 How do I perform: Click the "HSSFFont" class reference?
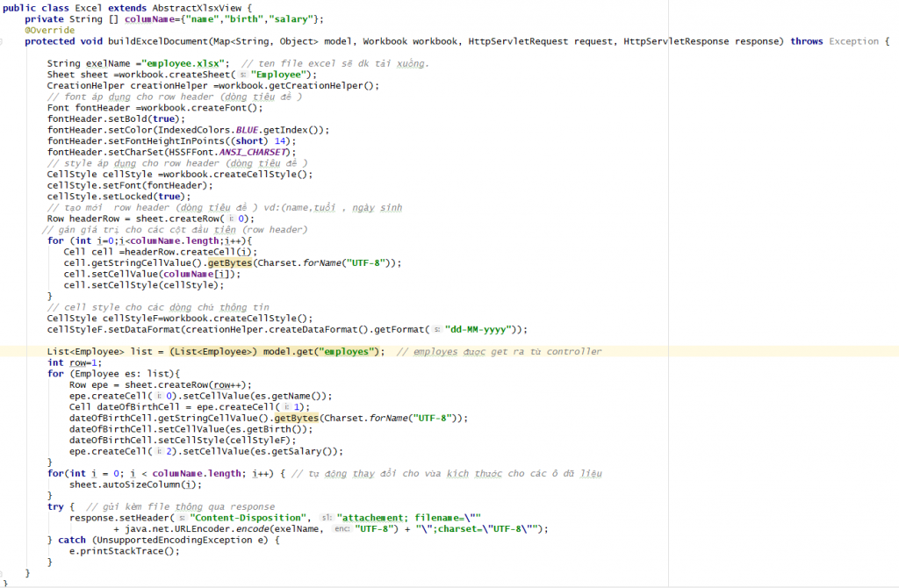(x=191, y=153)
